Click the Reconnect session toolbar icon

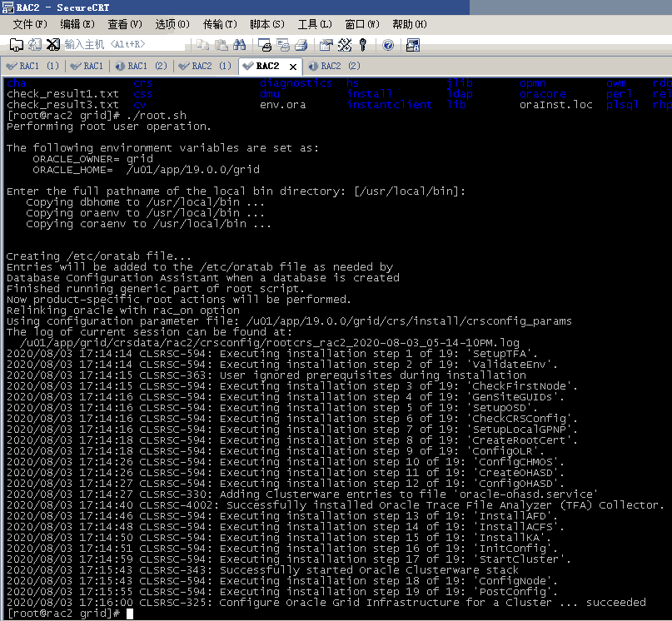point(35,45)
